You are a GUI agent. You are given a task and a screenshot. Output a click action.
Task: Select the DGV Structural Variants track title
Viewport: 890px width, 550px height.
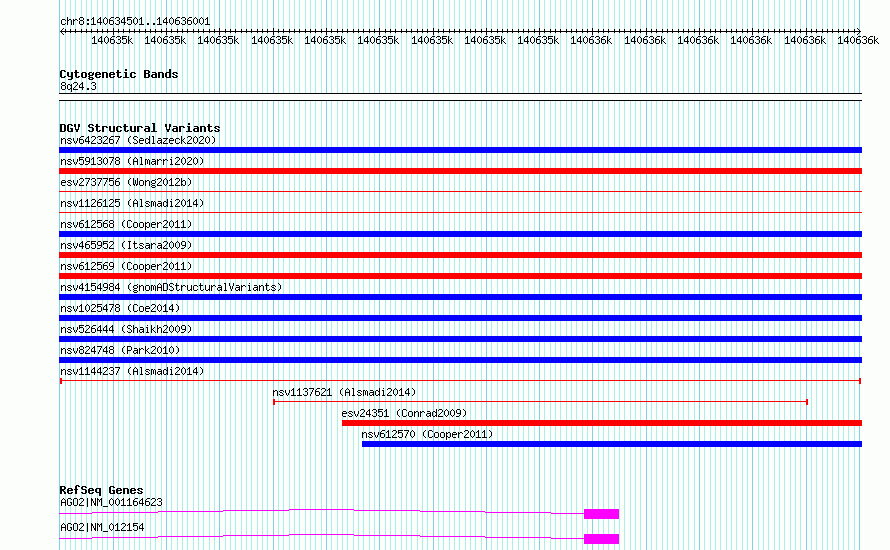point(140,128)
